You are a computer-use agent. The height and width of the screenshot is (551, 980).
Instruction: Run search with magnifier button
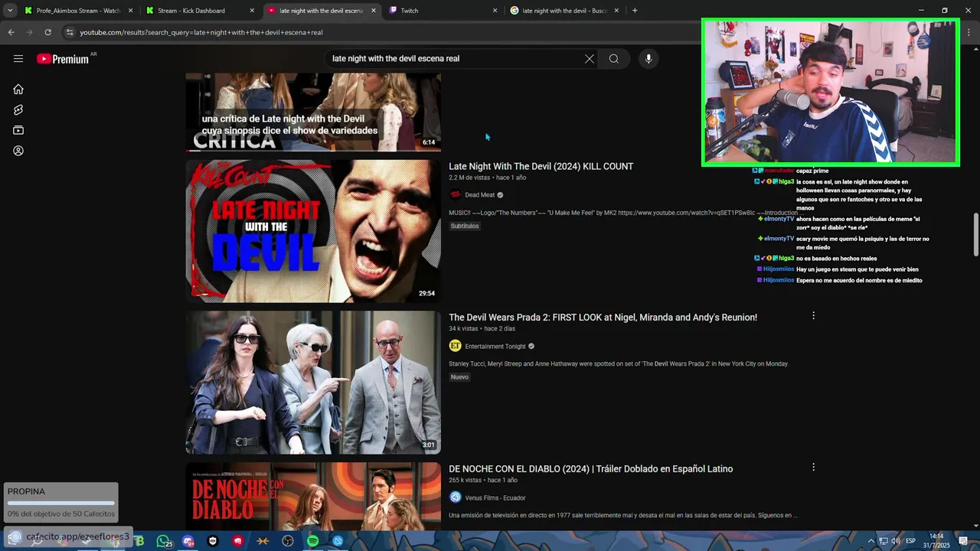pos(614,59)
